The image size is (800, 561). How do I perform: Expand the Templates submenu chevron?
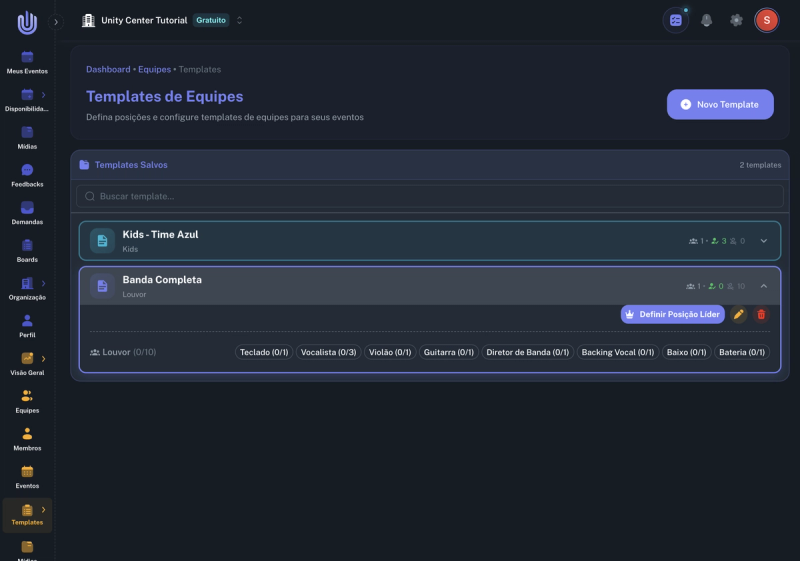[43, 509]
